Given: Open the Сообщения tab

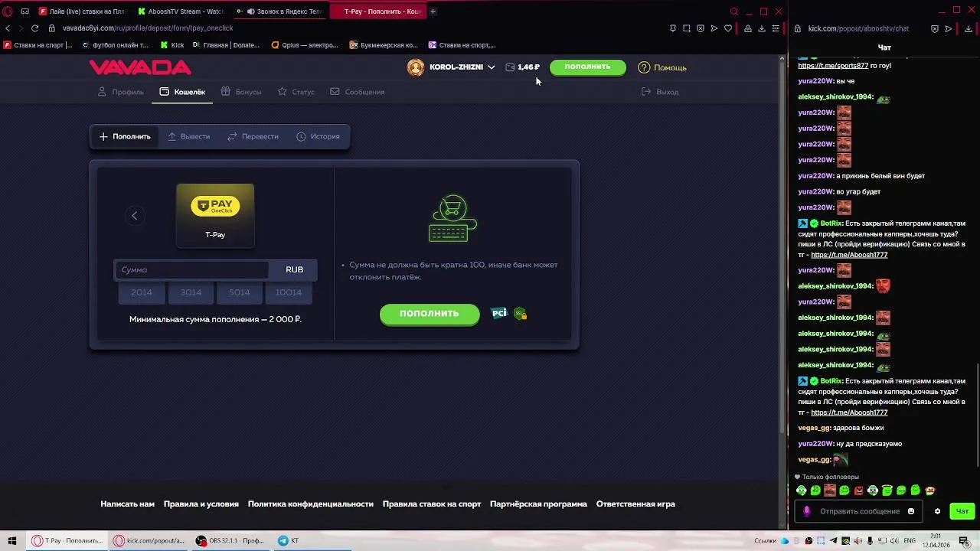Looking at the screenshot, I should 358,92.
